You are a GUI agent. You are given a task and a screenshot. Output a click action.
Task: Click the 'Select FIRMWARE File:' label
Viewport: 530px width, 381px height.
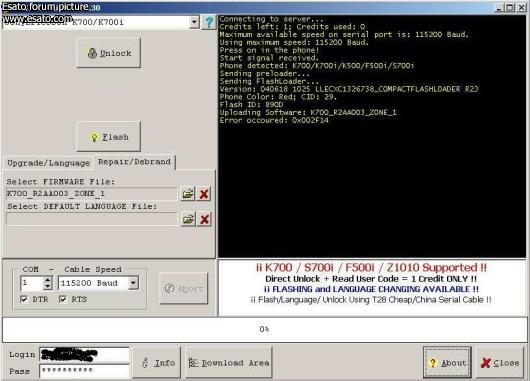click(61, 182)
